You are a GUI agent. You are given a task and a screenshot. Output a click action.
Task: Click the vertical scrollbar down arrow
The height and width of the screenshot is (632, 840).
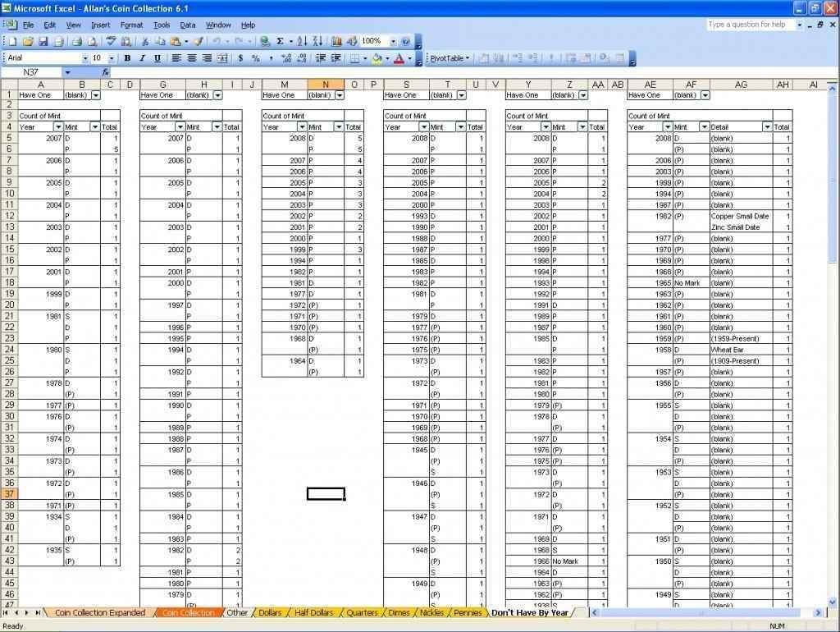pyautogui.click(x=832, y=602)
